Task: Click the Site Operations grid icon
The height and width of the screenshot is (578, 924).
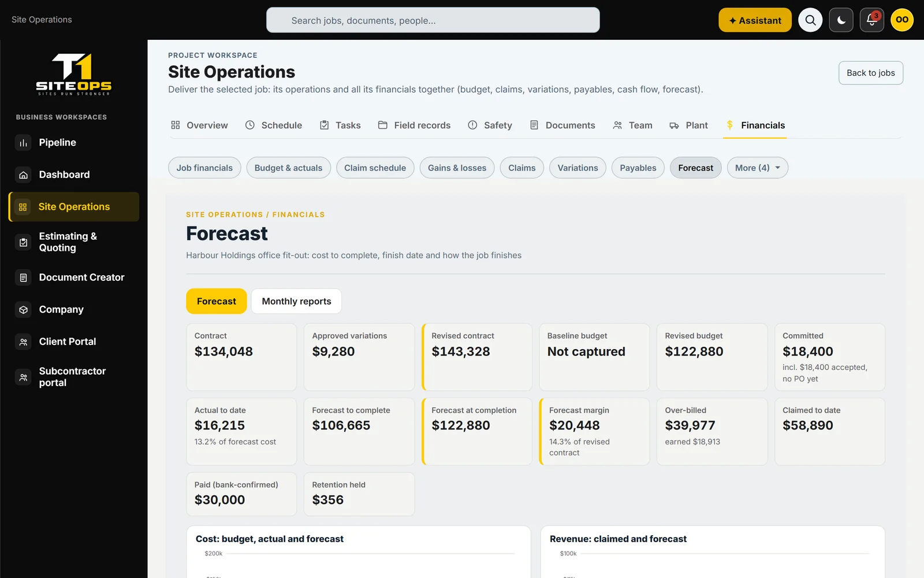Action: pyautogui.click(x=23, y=207)
